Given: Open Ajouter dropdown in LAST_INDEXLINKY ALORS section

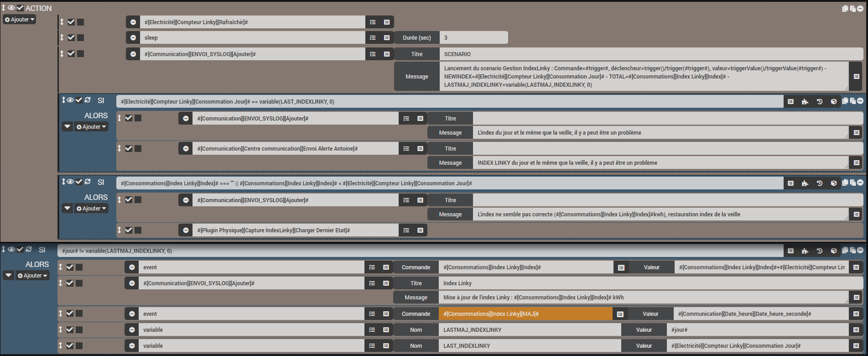Looking at the screenshot, I should click(x=91, y=126).
